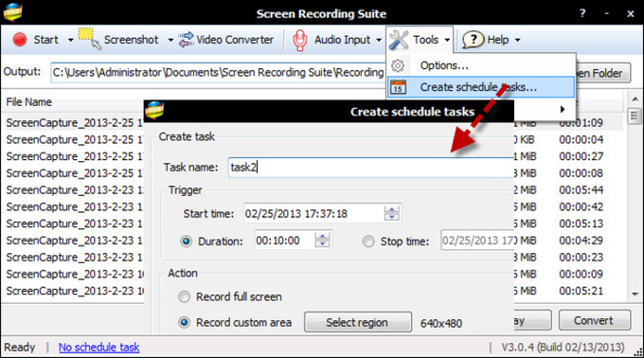The height and width of the screenshot is (358, 644).
Task: Click the Start time spinner arrows
Action: click(392, 213)
